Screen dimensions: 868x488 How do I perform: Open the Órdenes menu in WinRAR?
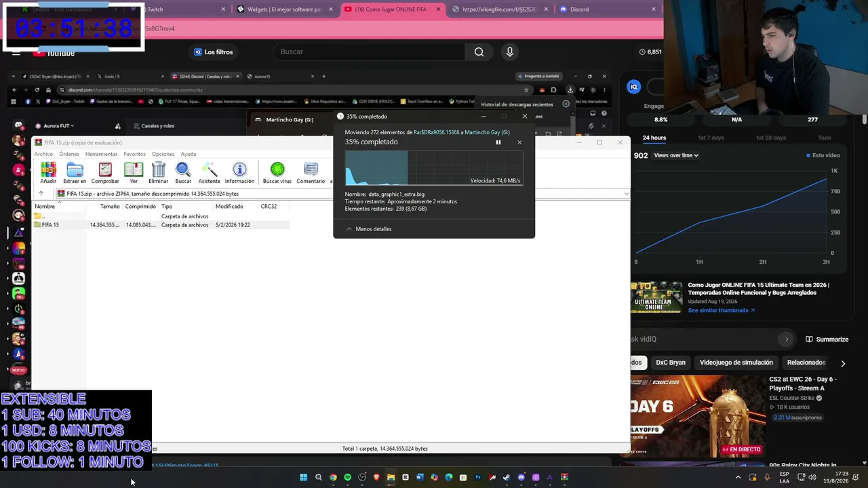(x=69, y=154)
